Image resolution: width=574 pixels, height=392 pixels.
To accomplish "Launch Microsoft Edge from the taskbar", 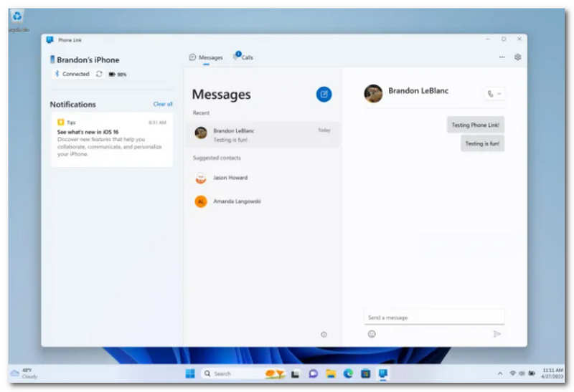I will [348, 373].
